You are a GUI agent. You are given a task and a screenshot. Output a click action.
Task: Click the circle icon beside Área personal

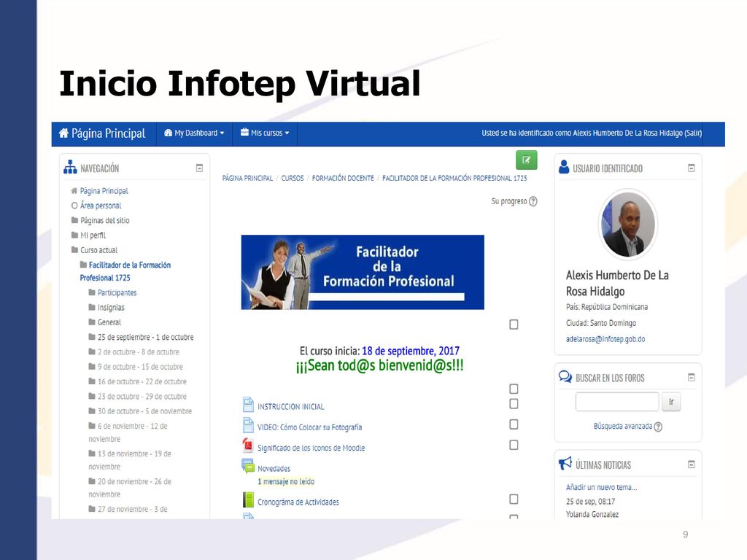(74, 206)
